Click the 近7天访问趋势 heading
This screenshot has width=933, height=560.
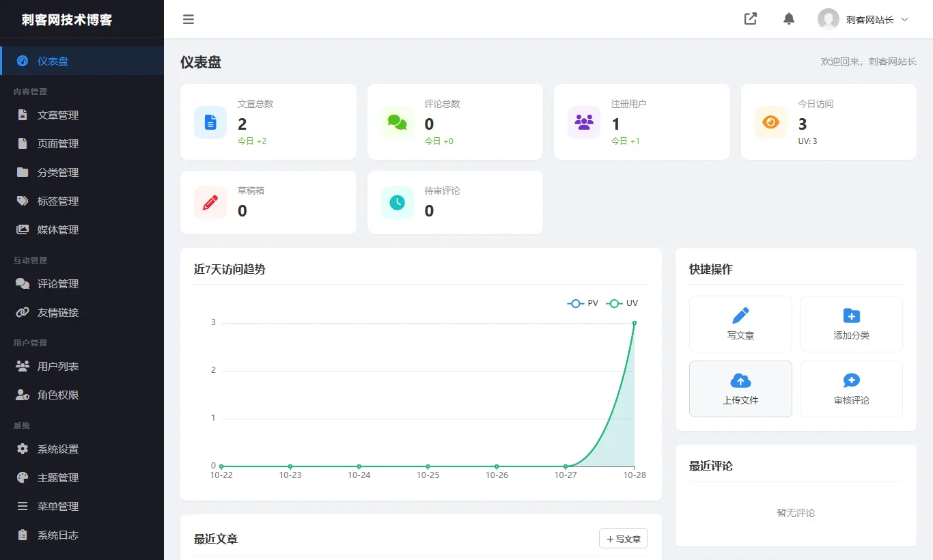[x=229, y=269]
